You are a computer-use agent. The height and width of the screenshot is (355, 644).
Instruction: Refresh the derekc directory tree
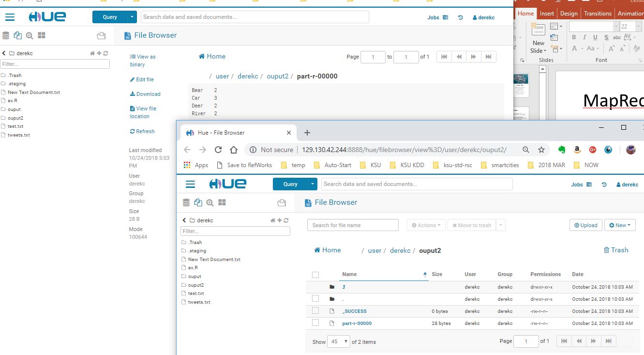[287, 220]
